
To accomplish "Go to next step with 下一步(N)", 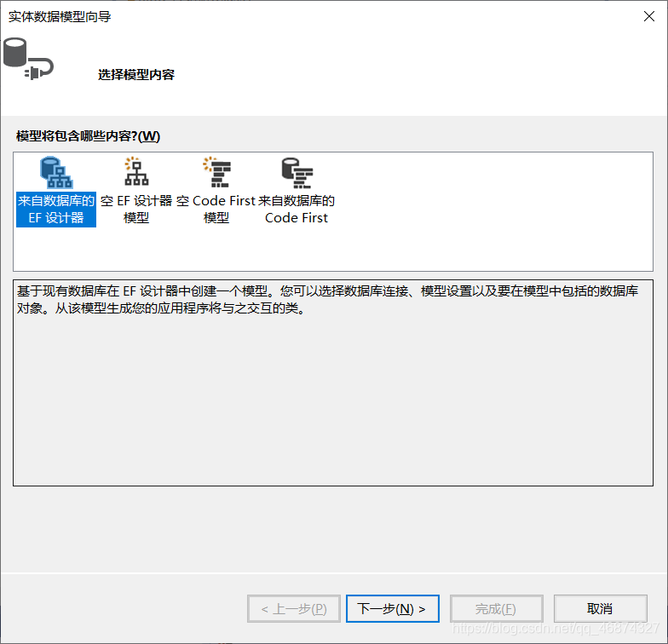I will pos(392,608).
